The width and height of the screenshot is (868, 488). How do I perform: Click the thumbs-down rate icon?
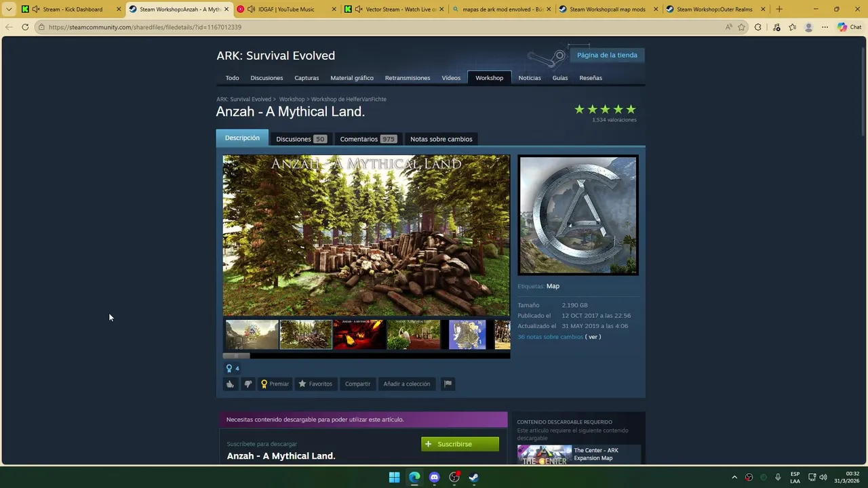(248, 384)
